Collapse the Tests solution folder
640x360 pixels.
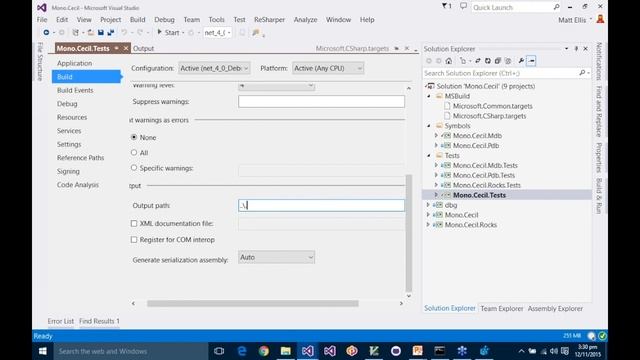(429, 155)
